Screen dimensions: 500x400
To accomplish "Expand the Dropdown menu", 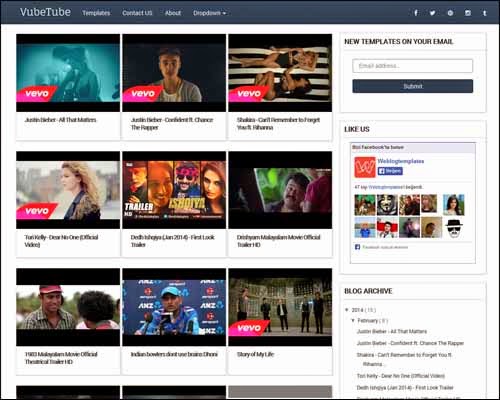I will point(209,13).
